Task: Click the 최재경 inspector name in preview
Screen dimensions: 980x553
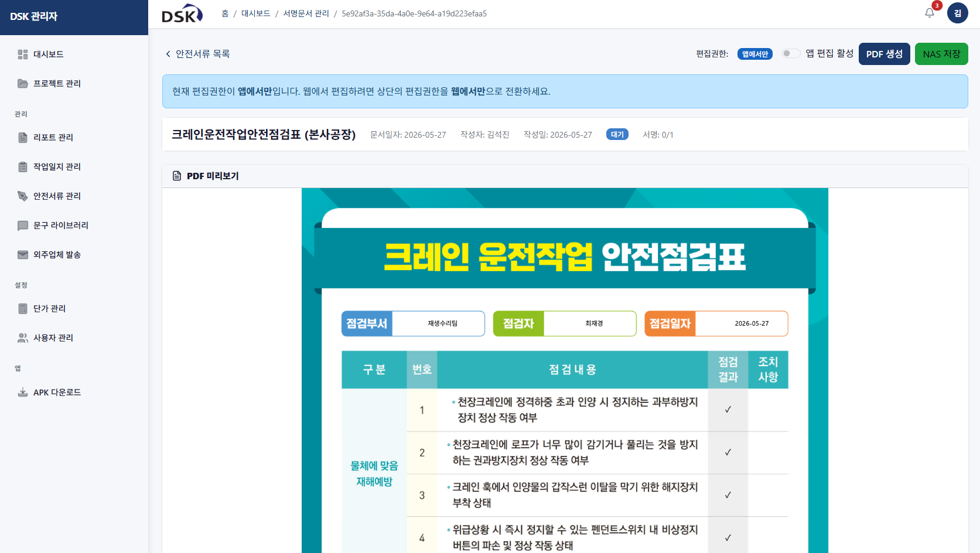Action: [594, 323]
